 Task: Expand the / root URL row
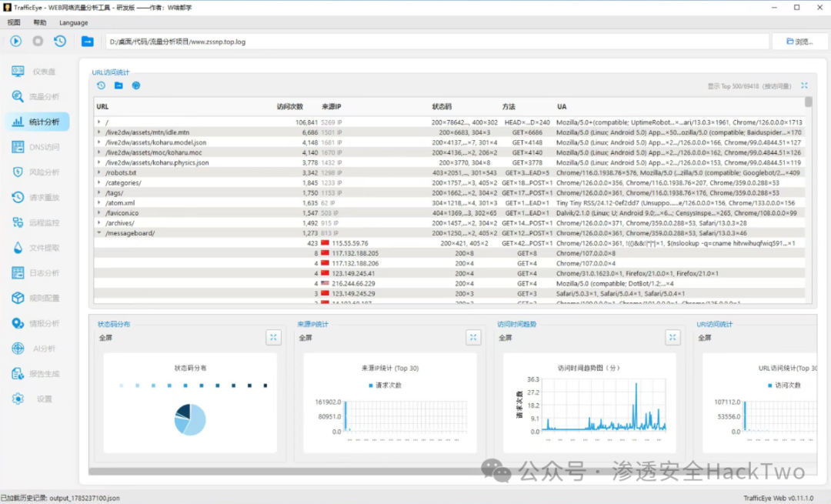coord(99,122)
